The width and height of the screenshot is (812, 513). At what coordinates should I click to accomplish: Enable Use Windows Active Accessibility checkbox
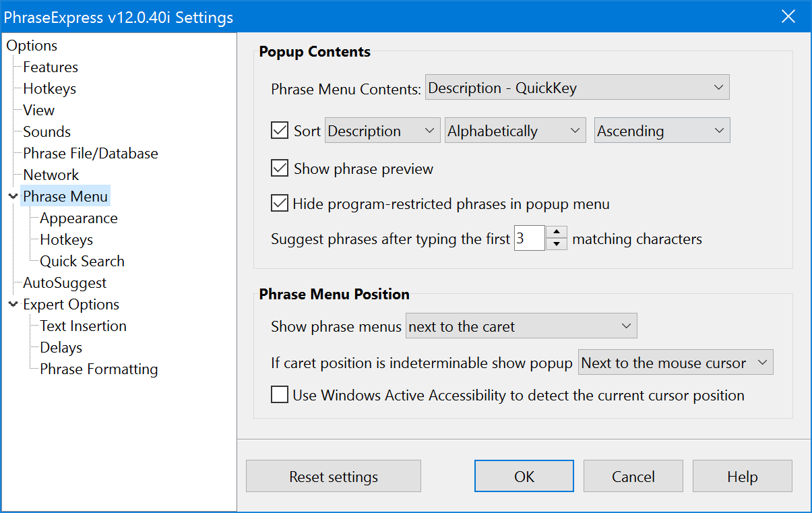coord(280,395)
